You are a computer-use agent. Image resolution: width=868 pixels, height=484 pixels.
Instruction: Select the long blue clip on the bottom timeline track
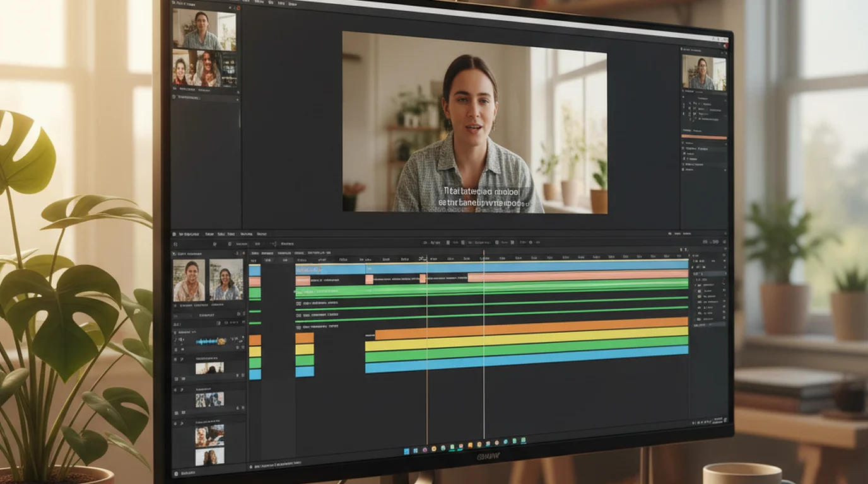coord(526,360)
